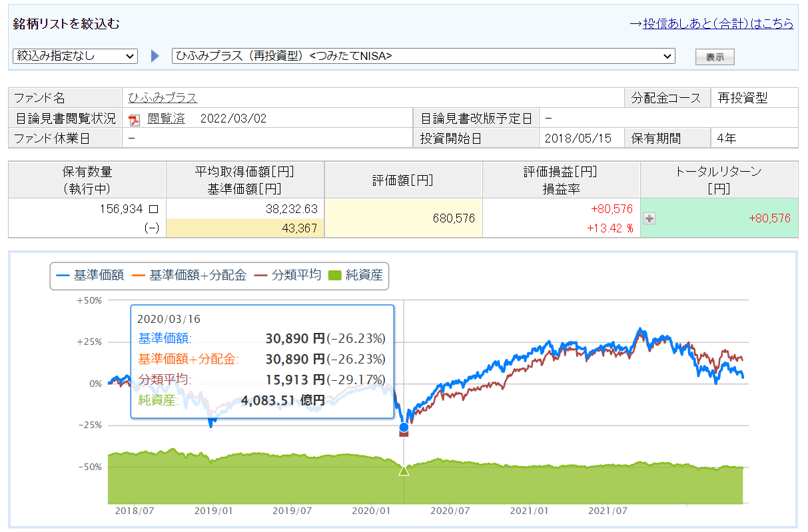The width and height of the screenshot is (808, 532).
Task: Toggle the 基準価額+分配金 legend series
Action: [190, 275]
